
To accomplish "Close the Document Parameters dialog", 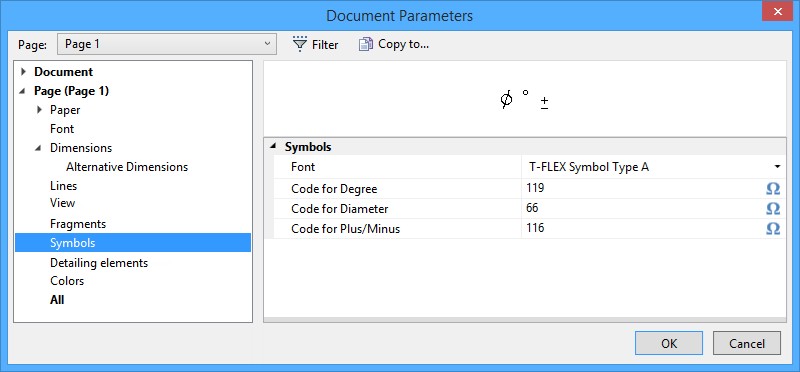I will point(777,11).
